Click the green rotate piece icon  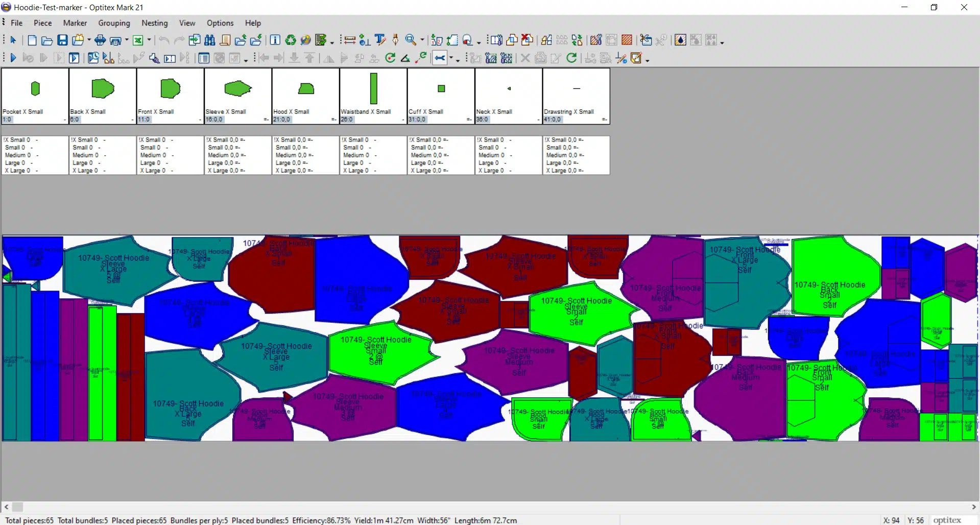click(x=390, y=58)
